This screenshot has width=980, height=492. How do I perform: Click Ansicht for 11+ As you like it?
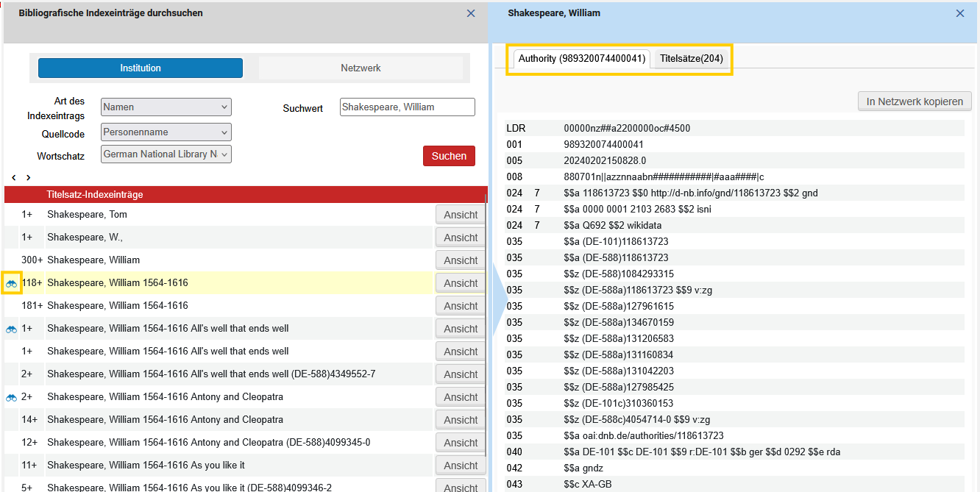pos(461,466)
